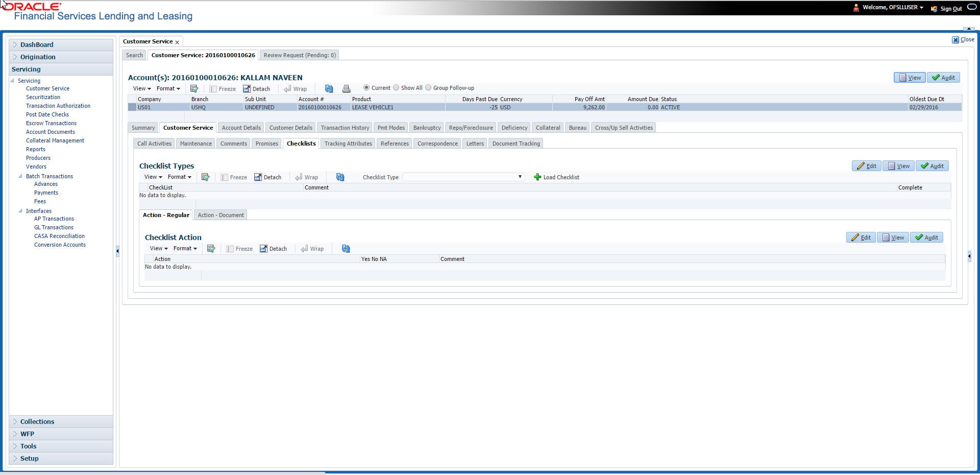This screenshot has width=980, height=475.
Task: Detach the Checklist Action table
Action: point(274,249)
